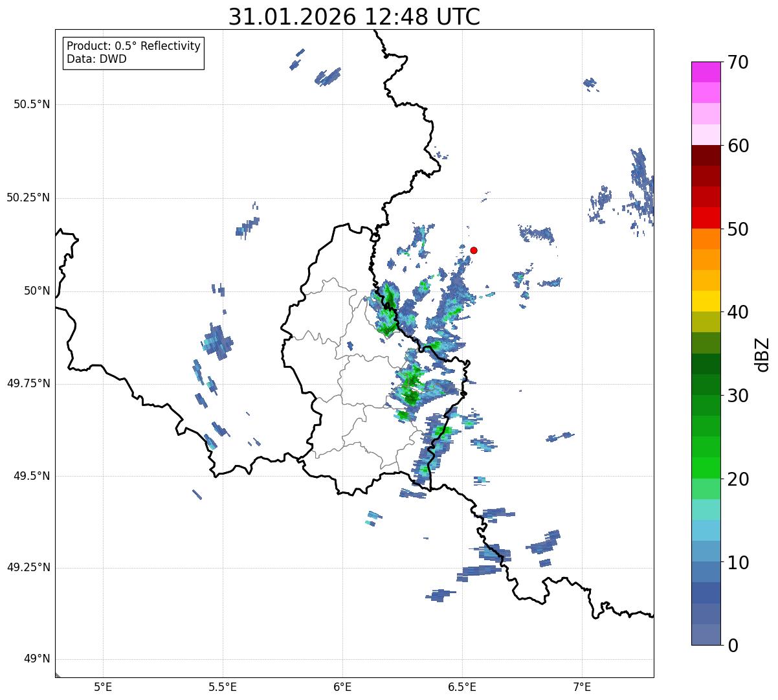
Task: Click the colorbar value 40
Action: 739,313
